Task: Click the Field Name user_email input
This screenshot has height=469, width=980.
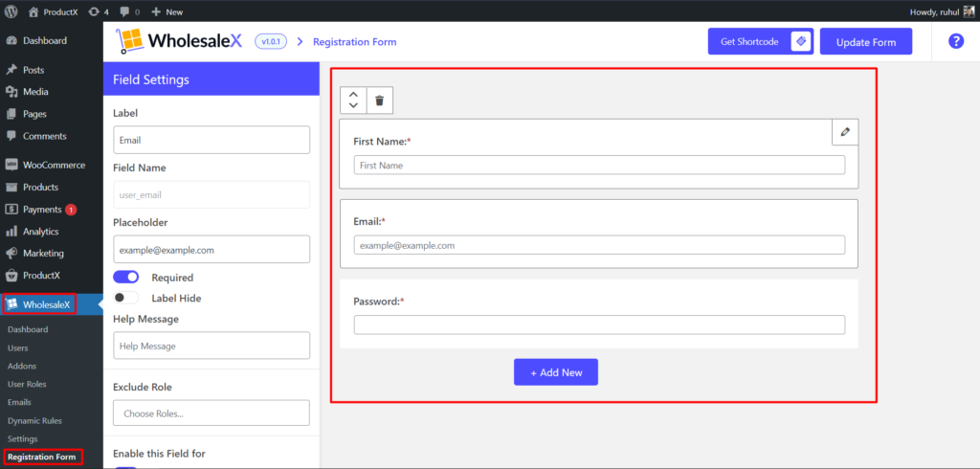Action: coord(212,194)
